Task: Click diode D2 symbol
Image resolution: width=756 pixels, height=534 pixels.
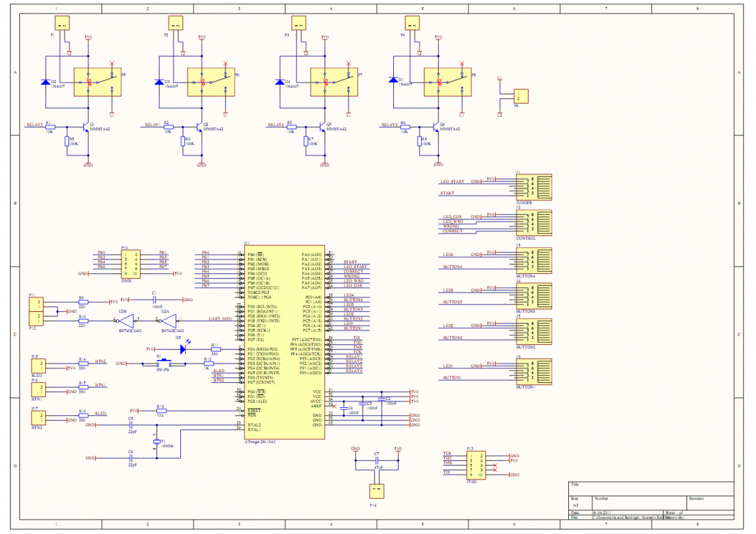Action: pyautogui.click(x=46, y=82)
